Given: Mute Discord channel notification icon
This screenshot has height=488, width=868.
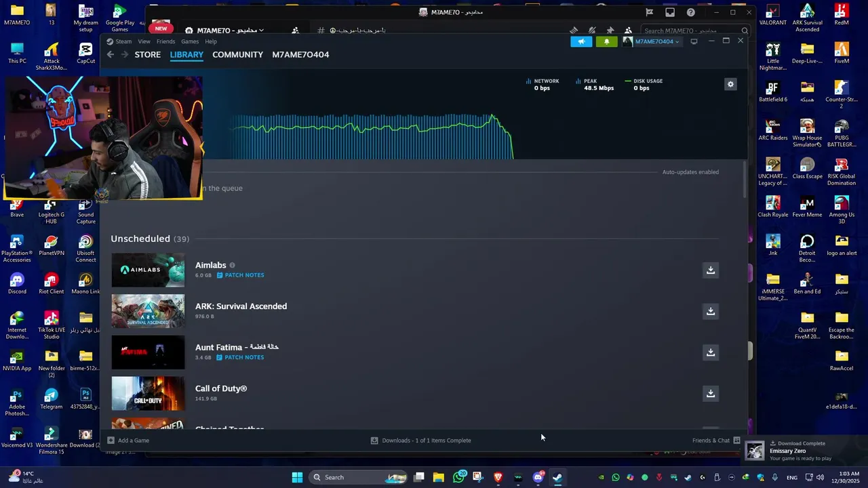Looking at the screenshot, I should pyautogui.click(x=591, y=30).
